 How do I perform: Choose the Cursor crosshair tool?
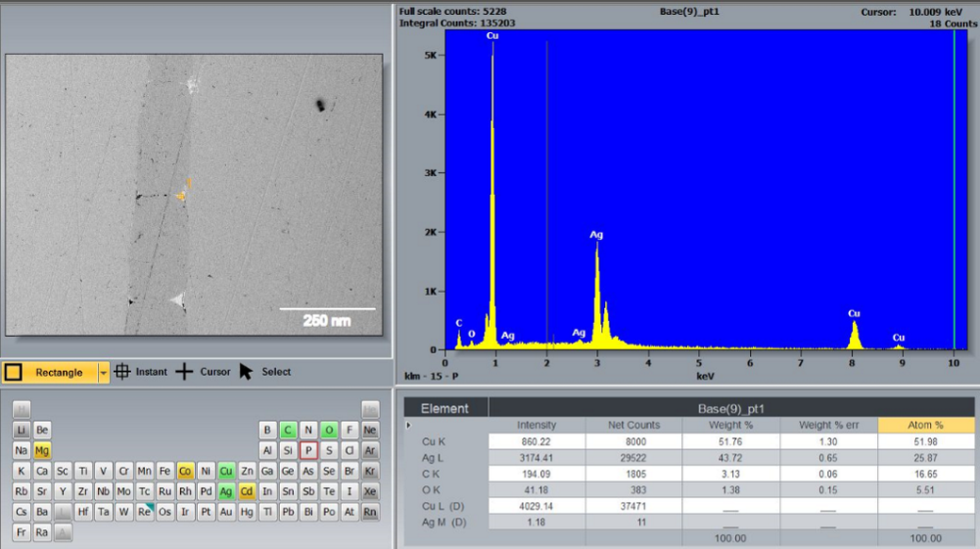pyautogui.click(x=204, y=372)
